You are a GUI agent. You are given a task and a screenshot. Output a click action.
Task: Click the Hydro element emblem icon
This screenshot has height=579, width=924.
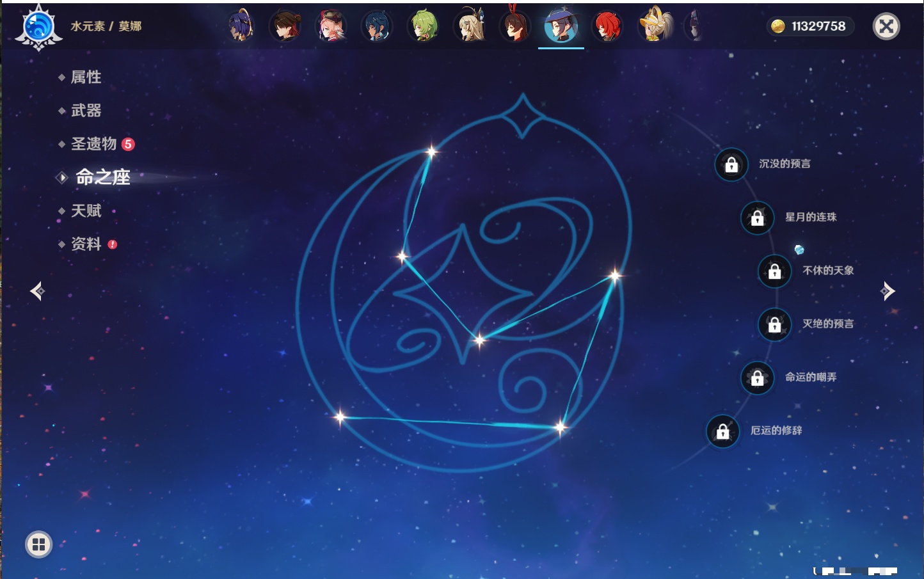tap(38, 28)
